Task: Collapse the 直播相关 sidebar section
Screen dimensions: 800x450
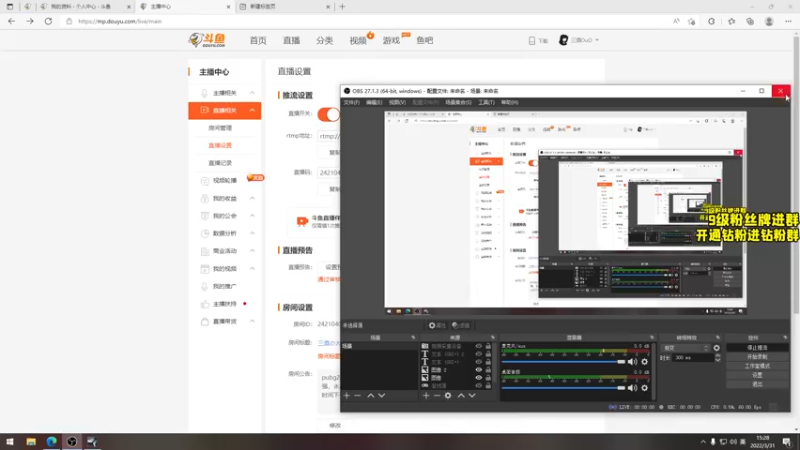Action: (252, 110)
